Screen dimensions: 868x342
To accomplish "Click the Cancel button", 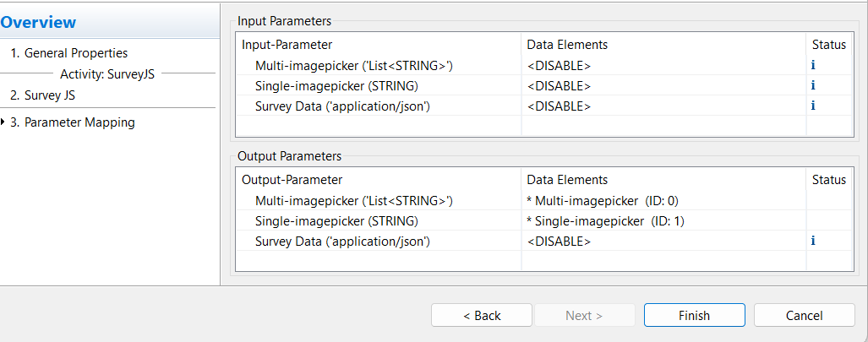I will [x=805, y=316].
